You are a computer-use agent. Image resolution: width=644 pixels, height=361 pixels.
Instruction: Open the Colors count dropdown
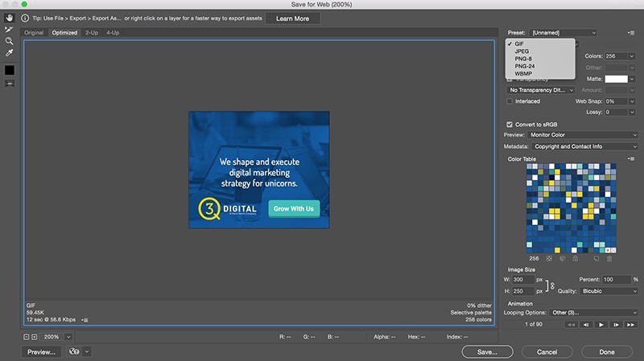click(x=632, y=56)
